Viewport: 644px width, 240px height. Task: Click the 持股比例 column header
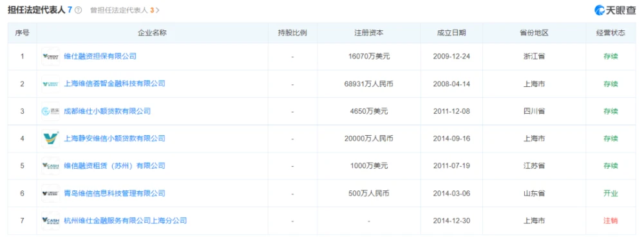[292, 33]
